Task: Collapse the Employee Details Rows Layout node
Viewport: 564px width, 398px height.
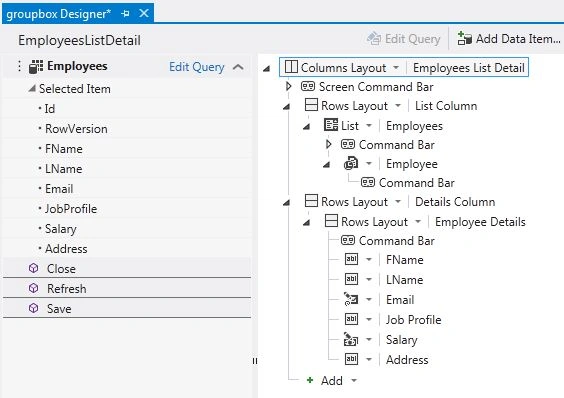Action: click(x=306, y=223)
